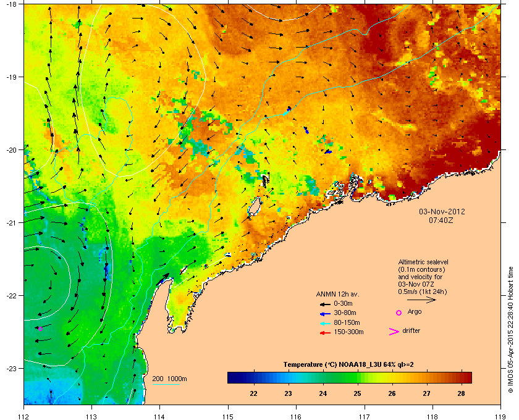Click the Argo float marker on the map
The width and height of the screenshot is (519, 420).
pos(40,329)
